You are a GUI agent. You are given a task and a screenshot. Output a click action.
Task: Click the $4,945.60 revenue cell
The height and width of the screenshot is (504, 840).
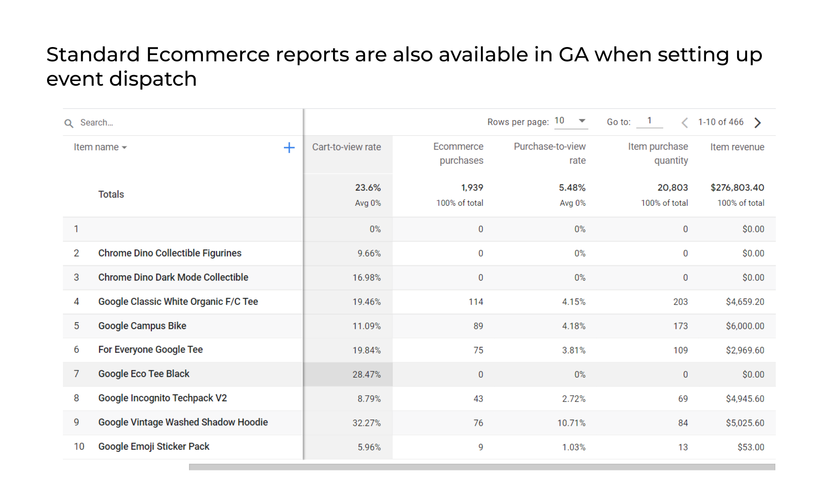pos(745,399)
